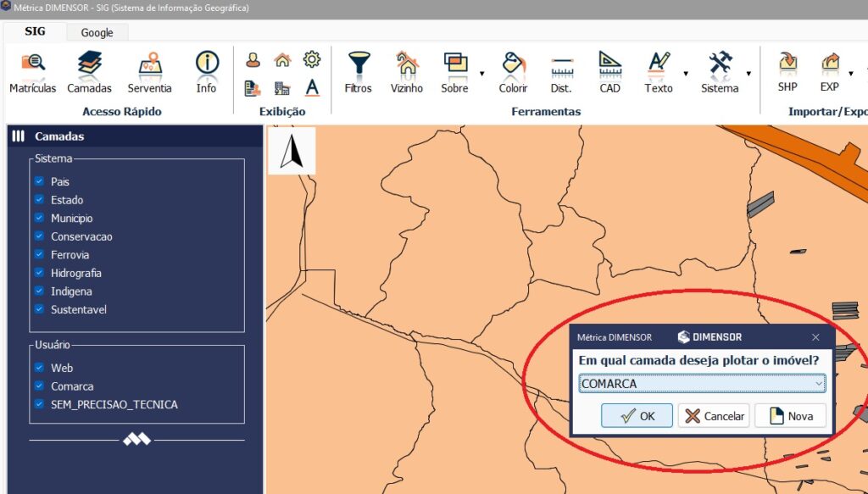Expand the Texto tool dropdown arrow
Image resolution: width=868 pixels, height=494 pixels.
pyautogui.click(x=686, y=74)
